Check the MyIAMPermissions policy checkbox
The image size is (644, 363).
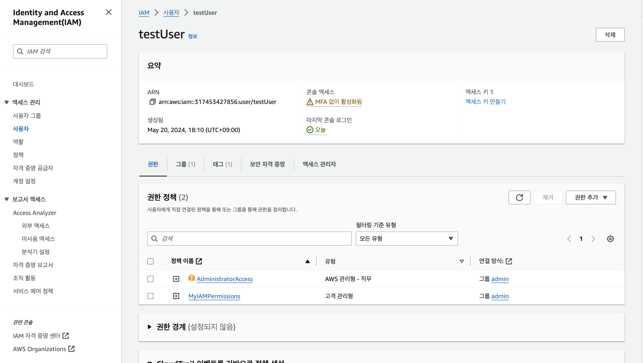[x=150, y=296]
